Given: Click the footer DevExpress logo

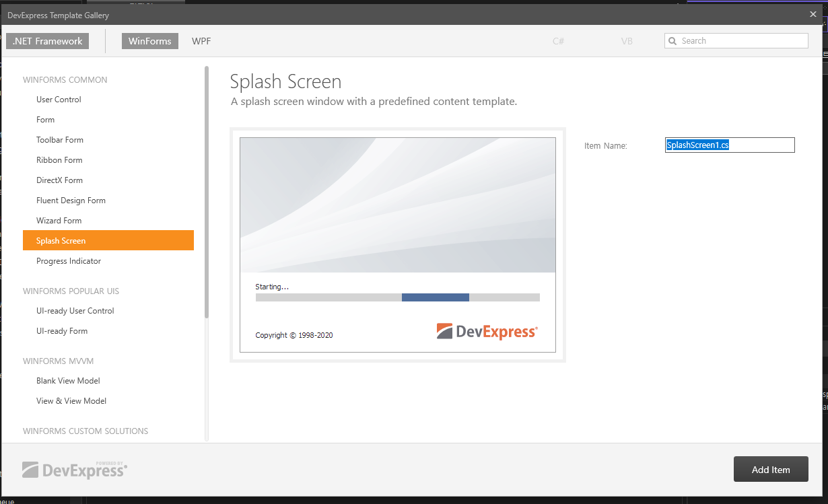Looking at the screenshot, I should tap(75, 470).
